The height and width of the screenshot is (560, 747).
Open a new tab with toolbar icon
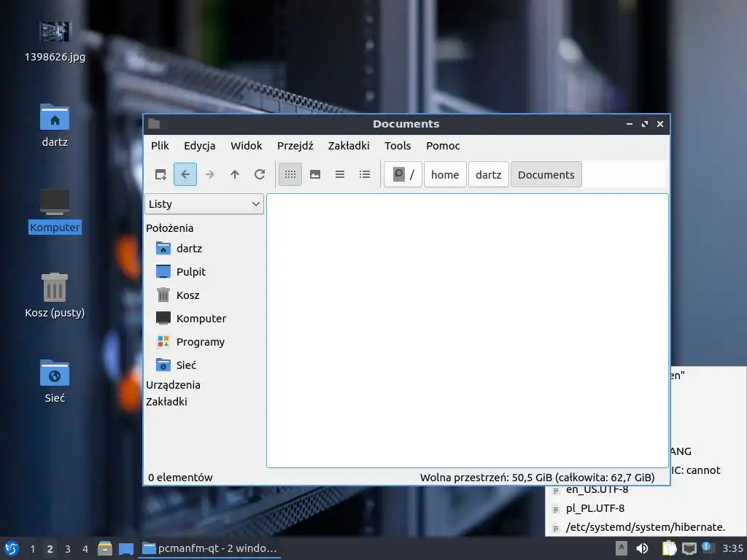160,174
